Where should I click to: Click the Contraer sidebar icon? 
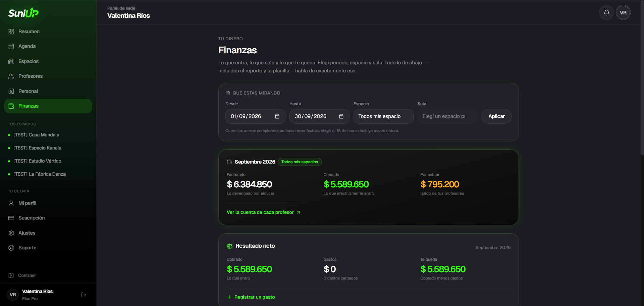tap(11, 276)
